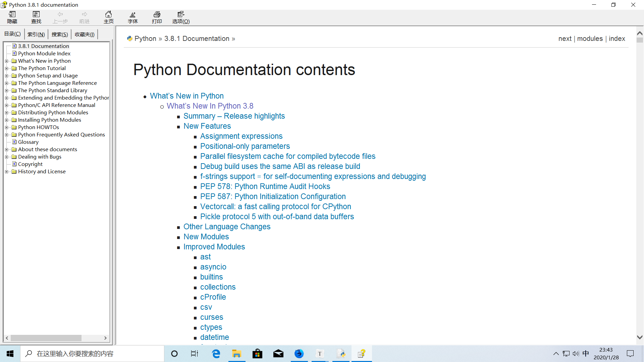Select Glossary in contents tree
Screen dimensions: 644x362
pos(28,142)
